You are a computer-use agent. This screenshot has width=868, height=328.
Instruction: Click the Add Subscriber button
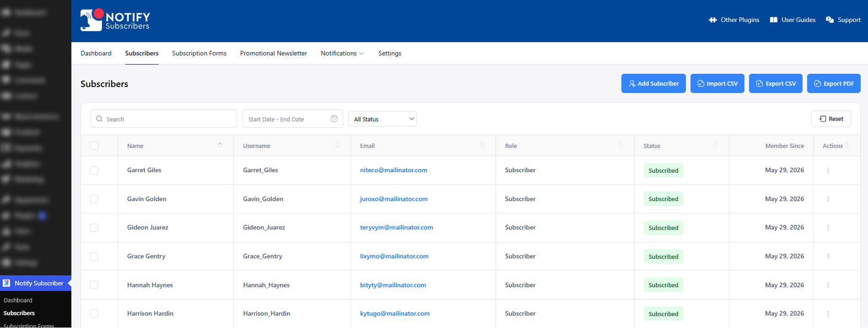coord(653,83)
